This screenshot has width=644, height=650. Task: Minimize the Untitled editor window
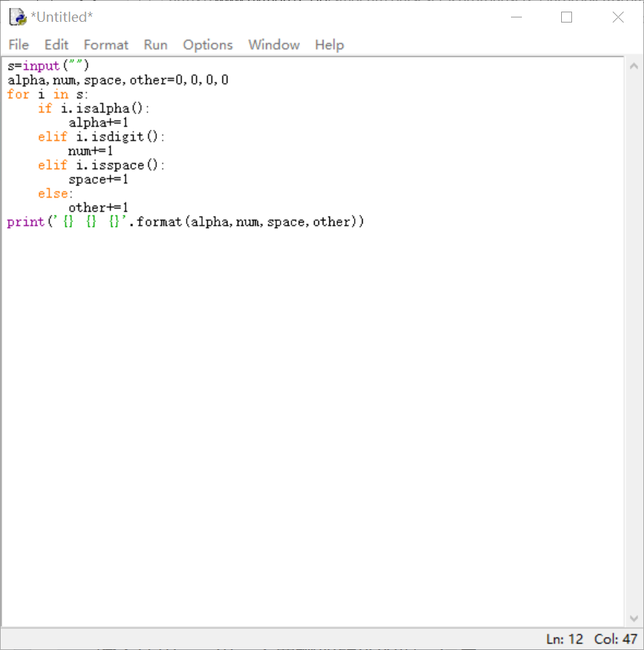pyautogui.click(x=516, y=17)
